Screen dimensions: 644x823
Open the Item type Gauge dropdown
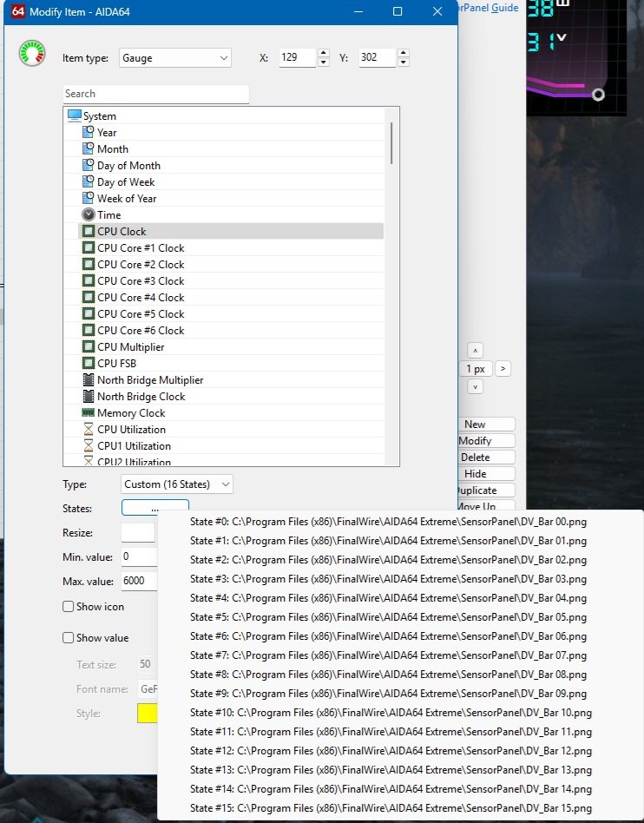click(174, 58)
